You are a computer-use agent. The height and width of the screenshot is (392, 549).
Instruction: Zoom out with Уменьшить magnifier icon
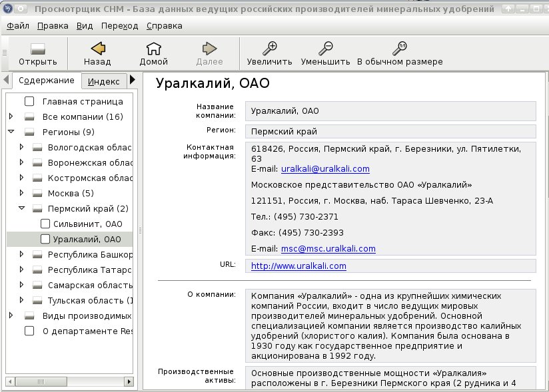[325, 49]
